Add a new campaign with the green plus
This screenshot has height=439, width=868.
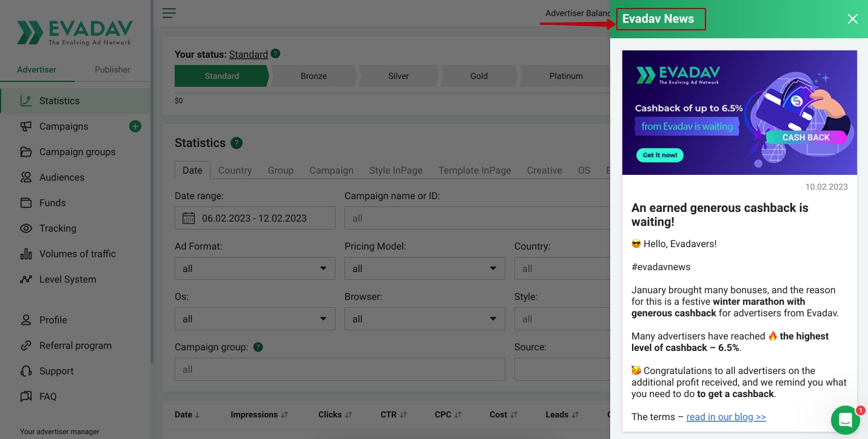click(135, 126)
